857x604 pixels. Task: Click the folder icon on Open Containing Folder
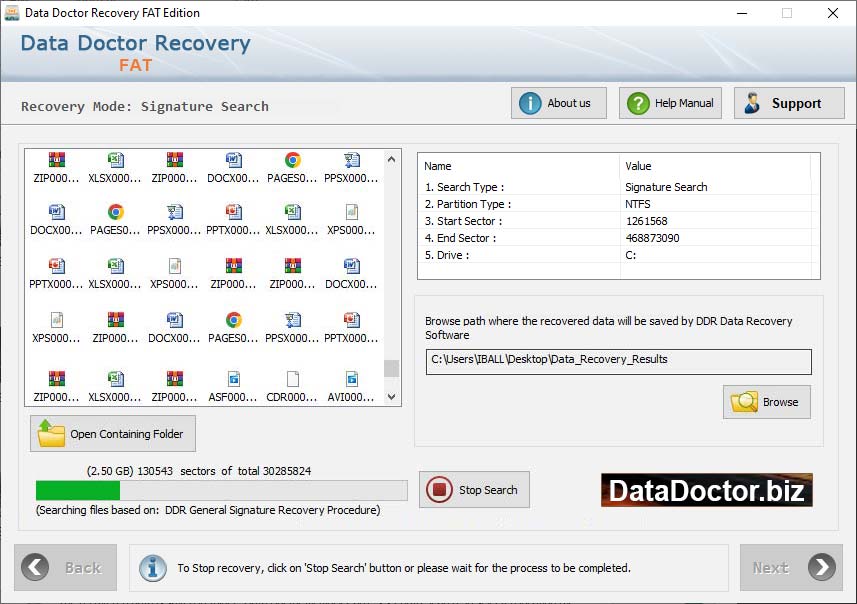point(50,434)
